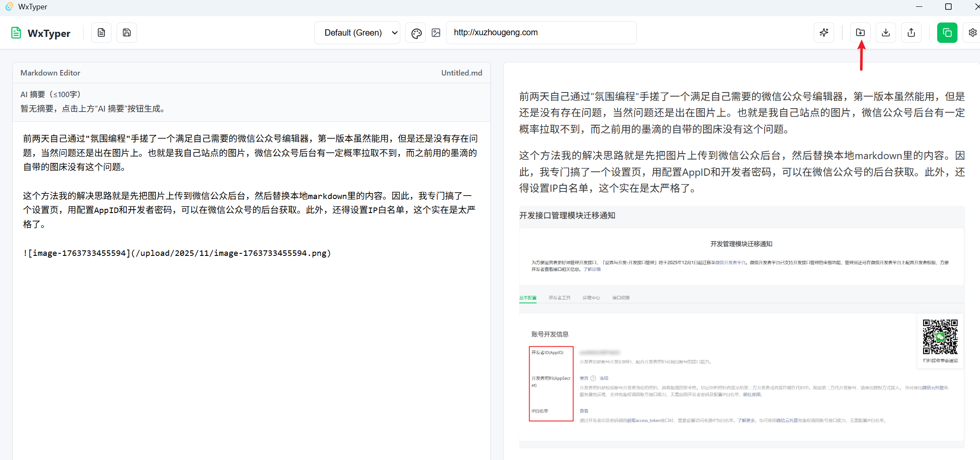Screen dimensions: 980x460
Task: Click the green copy button
Action: click(x=947, y=33)
